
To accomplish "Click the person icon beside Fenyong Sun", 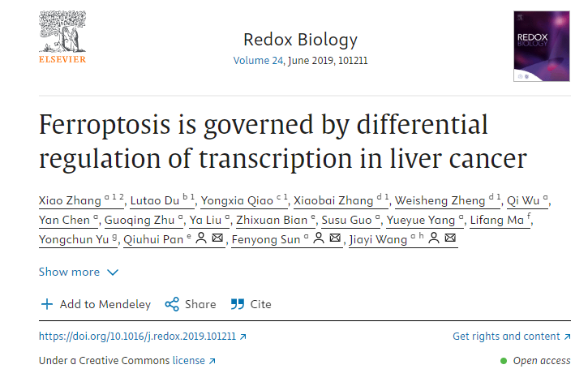I will coord(319,238).
